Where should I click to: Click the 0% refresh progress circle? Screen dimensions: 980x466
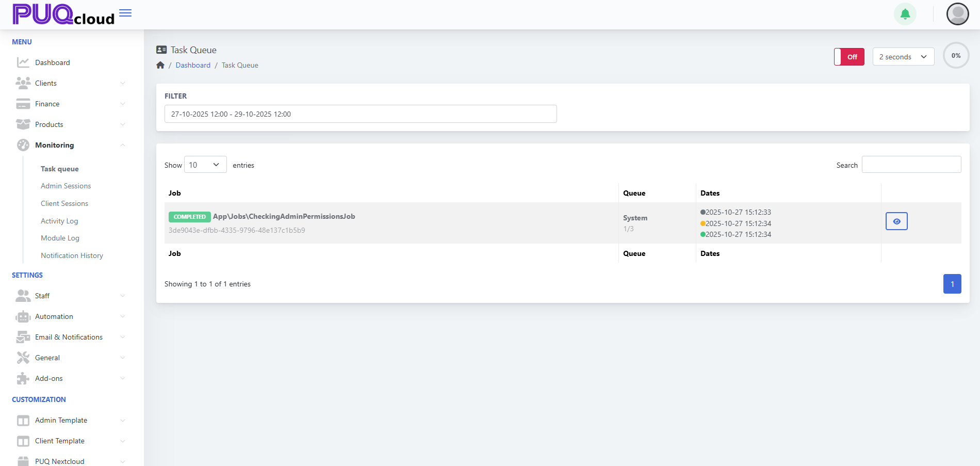point(956,56)
